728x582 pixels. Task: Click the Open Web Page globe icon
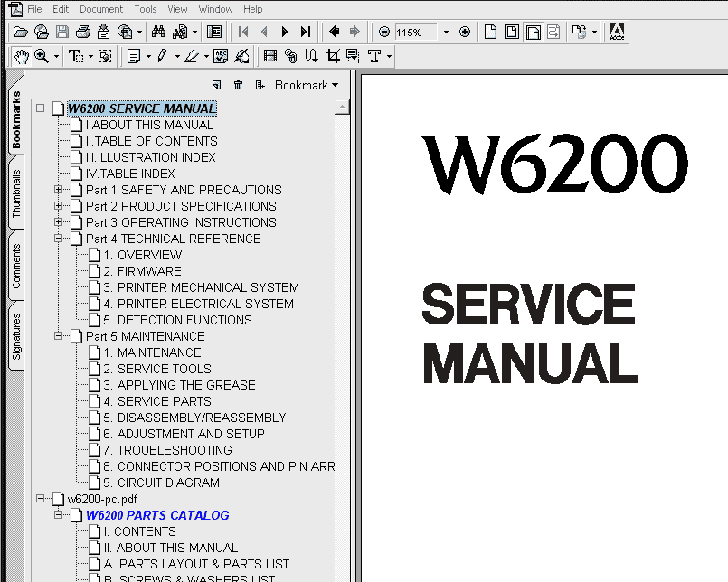pyautogui.click(x=42, y=32)
